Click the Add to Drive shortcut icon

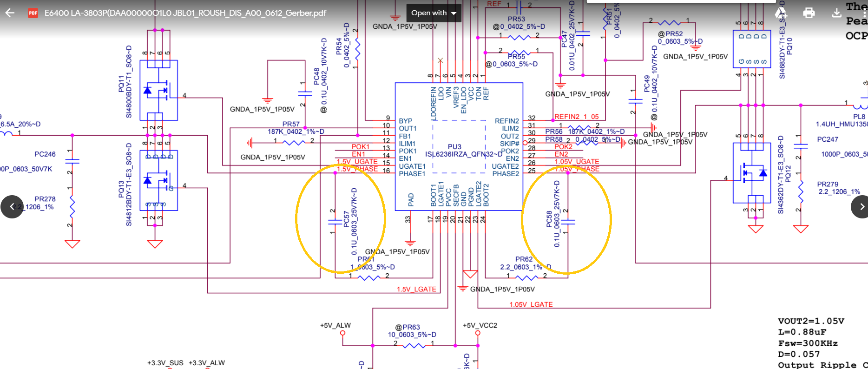click(781, 13)
